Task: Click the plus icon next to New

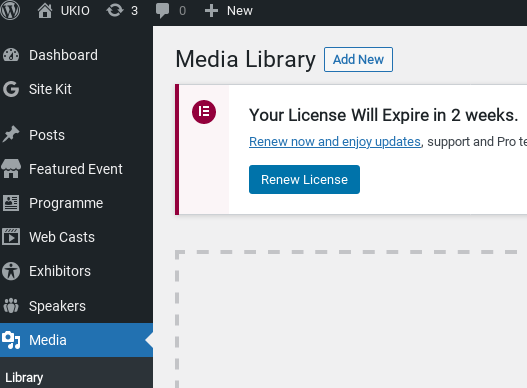Action: [x=211, y=11]
